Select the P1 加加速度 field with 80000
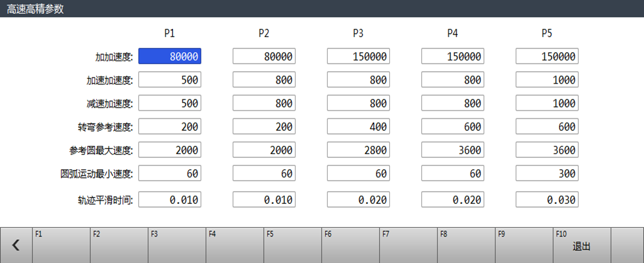 [170, 57]
